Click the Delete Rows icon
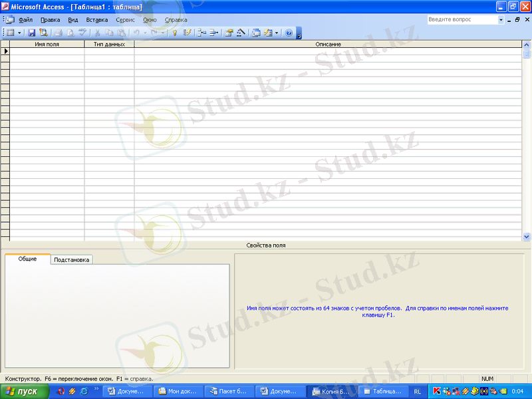 213,33
